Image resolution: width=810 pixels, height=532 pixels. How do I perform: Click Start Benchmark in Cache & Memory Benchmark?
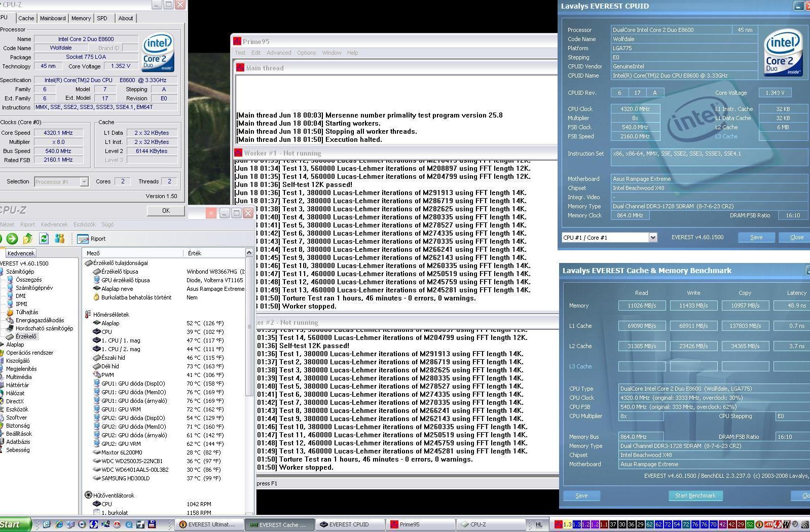(x=695, y=496)
